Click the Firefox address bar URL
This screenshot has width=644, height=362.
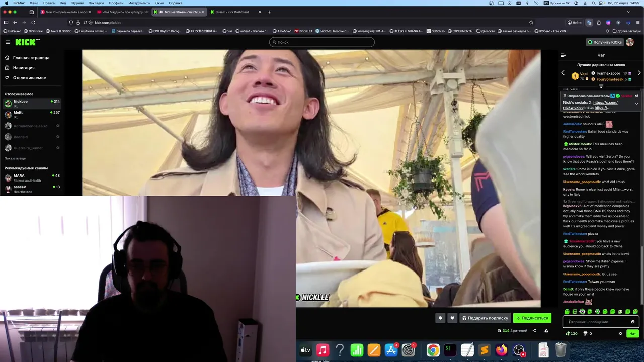(x=108, y=22)
